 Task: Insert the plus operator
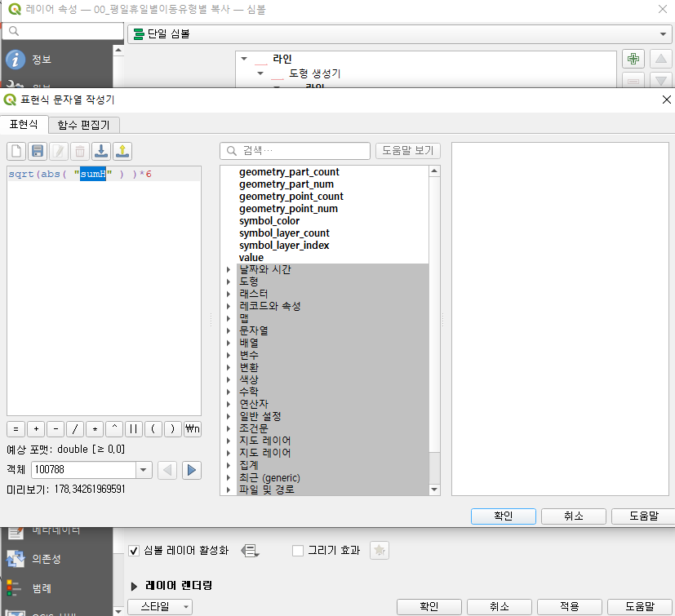[x=36, y=429]
